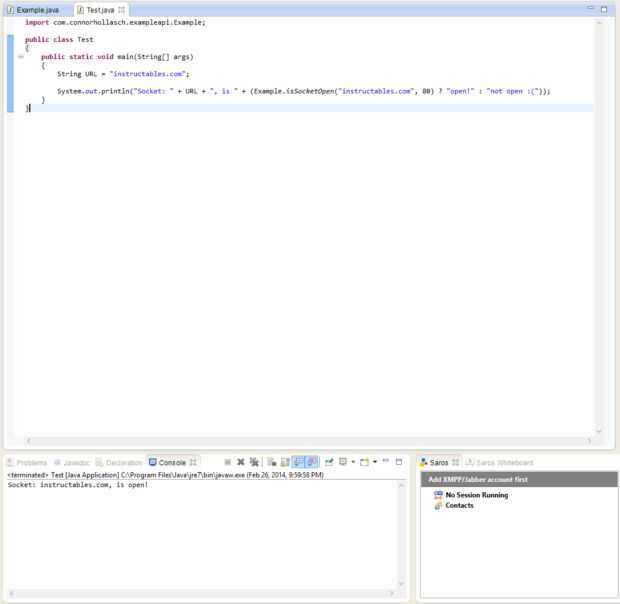
Task: Click the Saros Whiteboard tab icon
Action: (x=470, y=462)
